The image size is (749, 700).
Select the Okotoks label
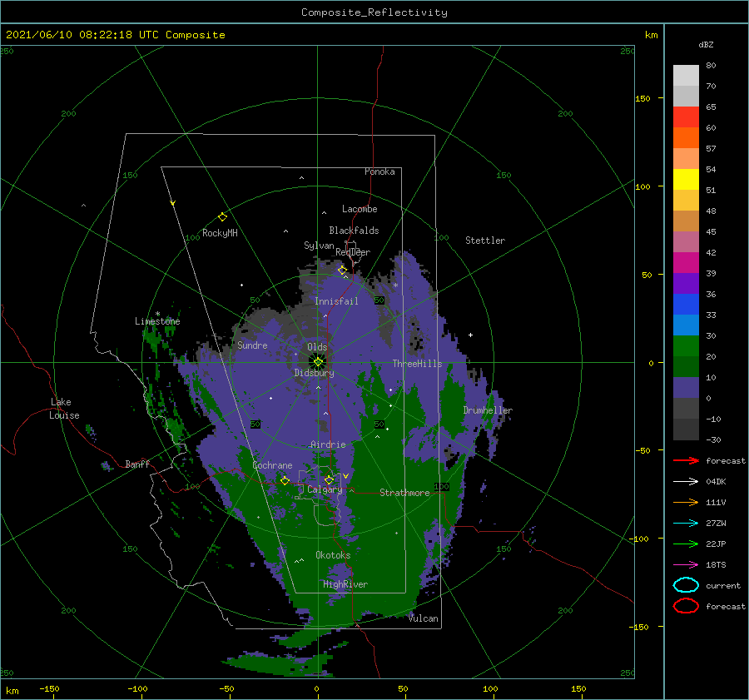click(333, 555)
